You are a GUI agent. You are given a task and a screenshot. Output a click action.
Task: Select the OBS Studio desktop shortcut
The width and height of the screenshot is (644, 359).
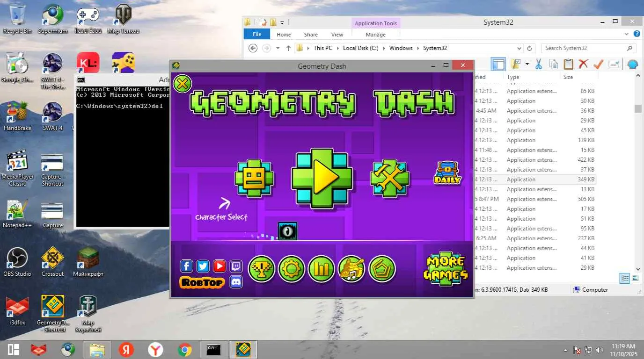point(17,262)
